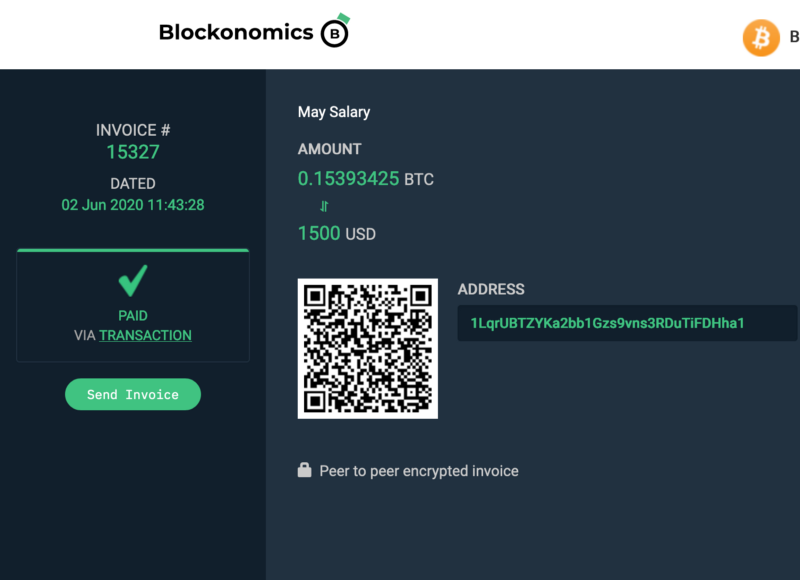Click the AMOUNT label heading

click(330, 149)
